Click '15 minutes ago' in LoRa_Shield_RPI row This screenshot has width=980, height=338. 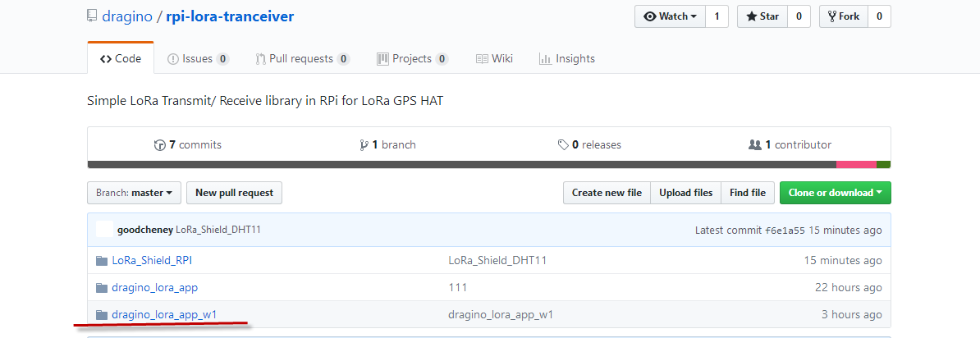[x=843, y=260]
